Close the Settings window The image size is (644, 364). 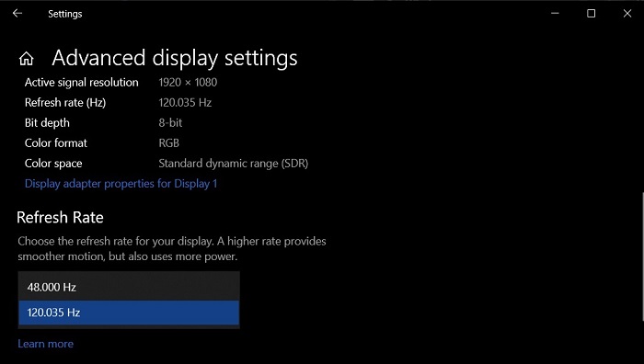pos(627,14)
